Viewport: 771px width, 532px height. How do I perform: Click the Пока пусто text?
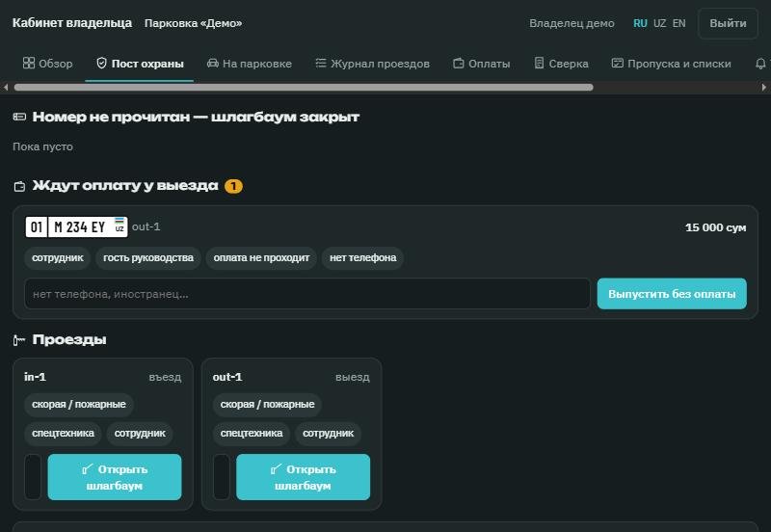pyautogui.click(x=42, y=146)
